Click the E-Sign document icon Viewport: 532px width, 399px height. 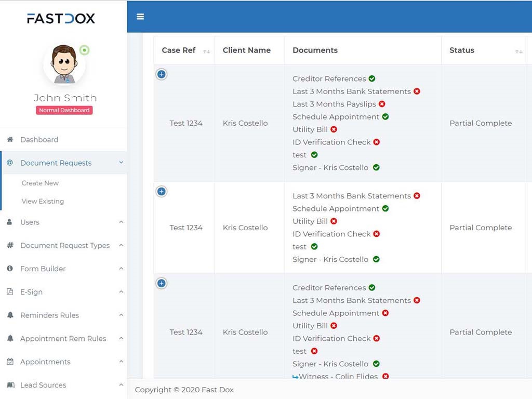pos(10,292)
